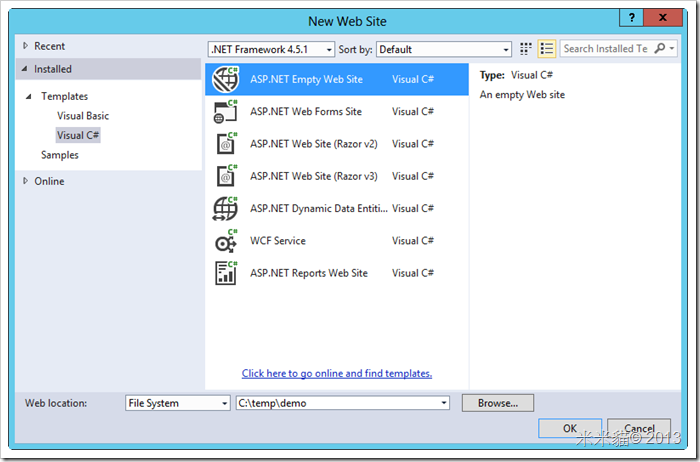Click the Razor v3 web site icon
This screenshot has width=700, height=462.
tap(225, 176)
